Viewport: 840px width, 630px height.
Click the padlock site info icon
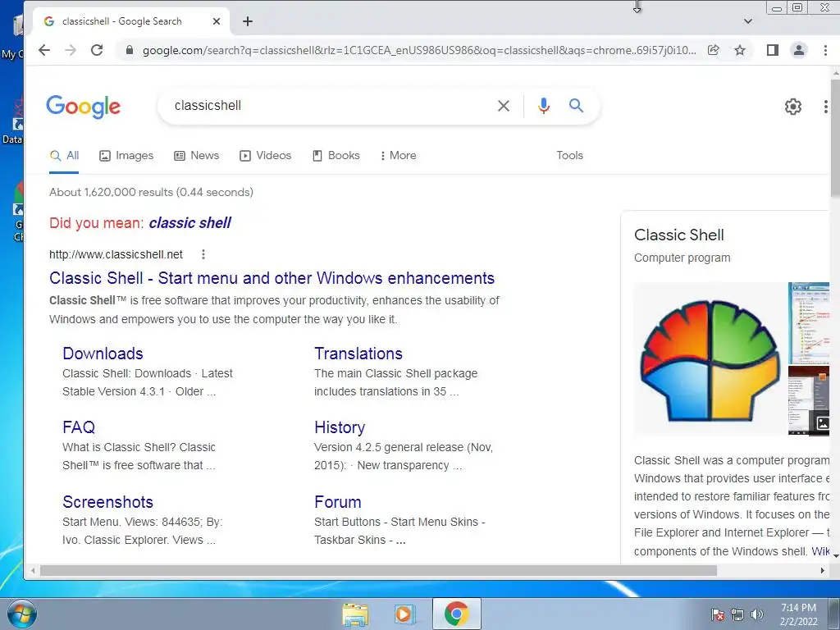click(129, 50)
